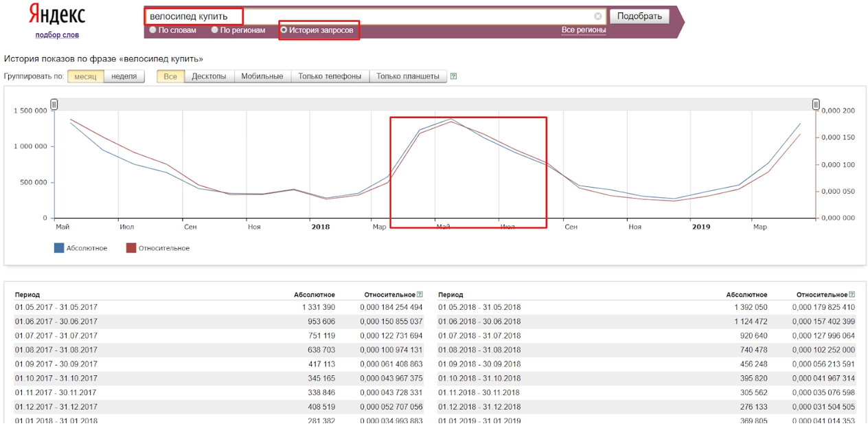Viewport: 868px width, 426px height.
Task: Click the help icon in the right table's Относительное header
Action: (852, 295)
